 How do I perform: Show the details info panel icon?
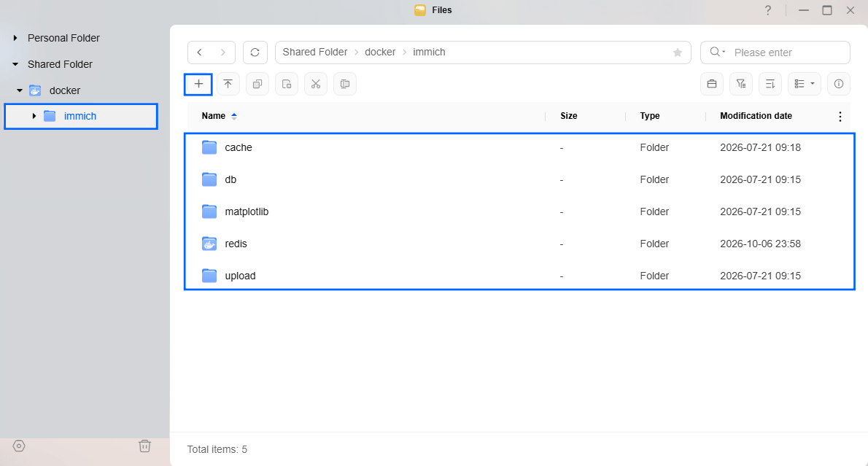(839, 84)
